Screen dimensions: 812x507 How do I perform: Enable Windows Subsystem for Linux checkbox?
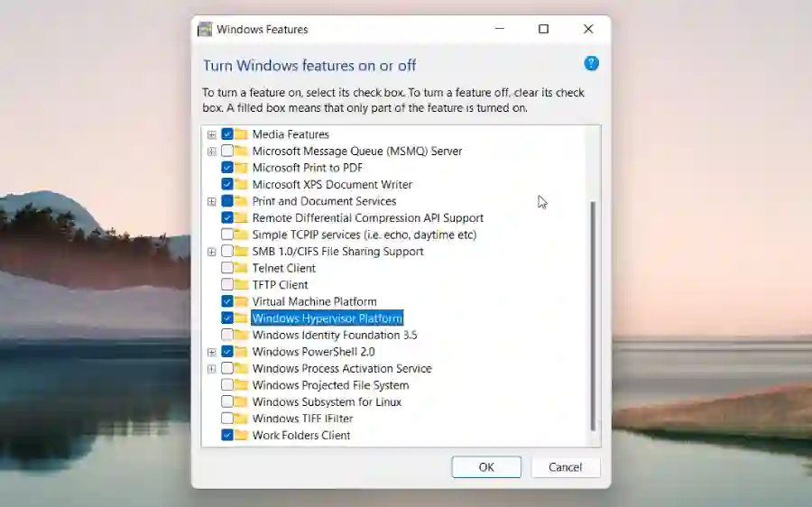226,401
